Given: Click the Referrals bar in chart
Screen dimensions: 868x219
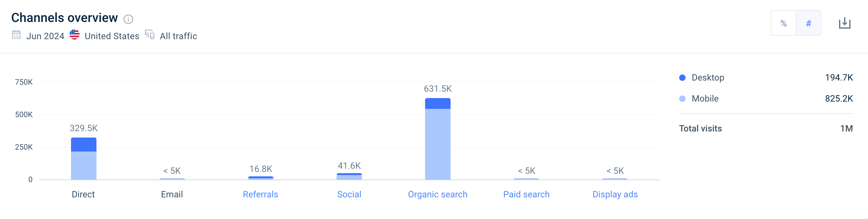Looking at the screenshot, I should [x=260, y=178].
